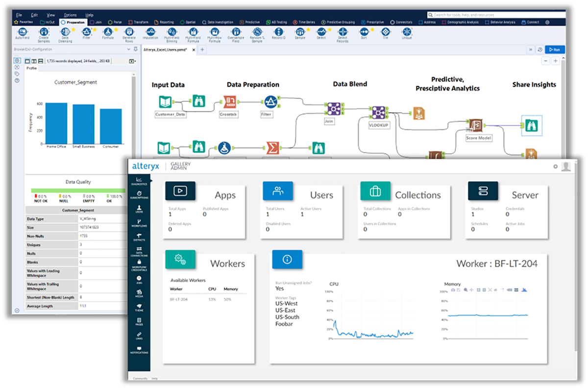The height and width of the screenshot is (389, 588).
Task: Select the Multi-Row Formula tool
Action: (215, 33)
